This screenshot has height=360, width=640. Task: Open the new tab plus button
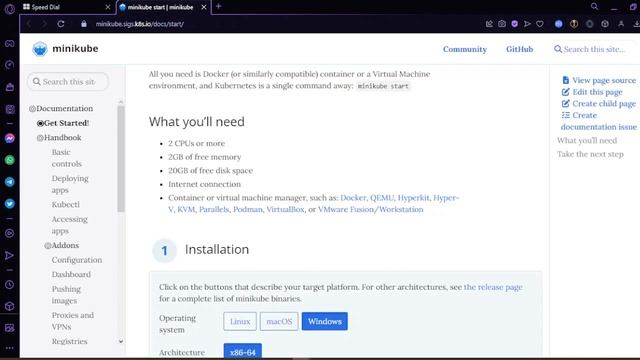[218, 6]
